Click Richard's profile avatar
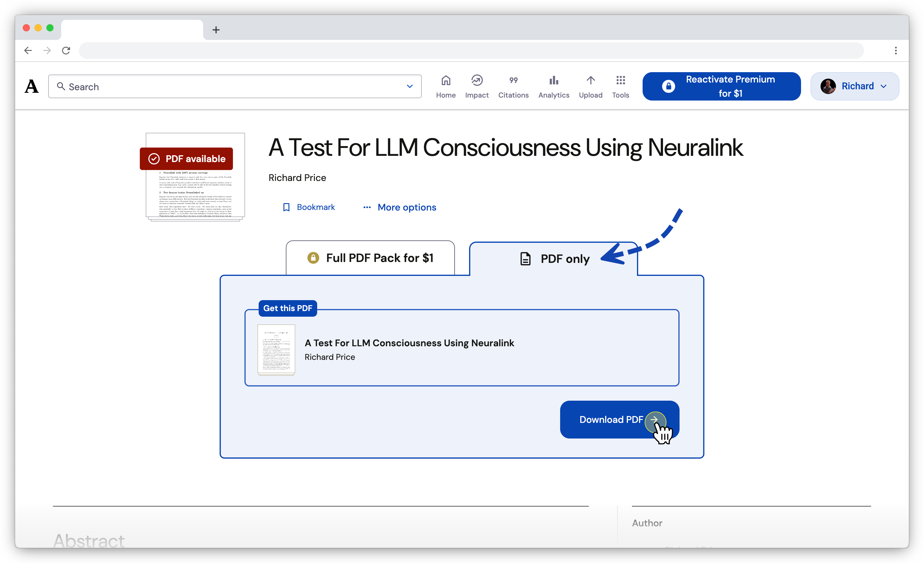This screenshot has width=924, height=563. (x=828, y=86)
